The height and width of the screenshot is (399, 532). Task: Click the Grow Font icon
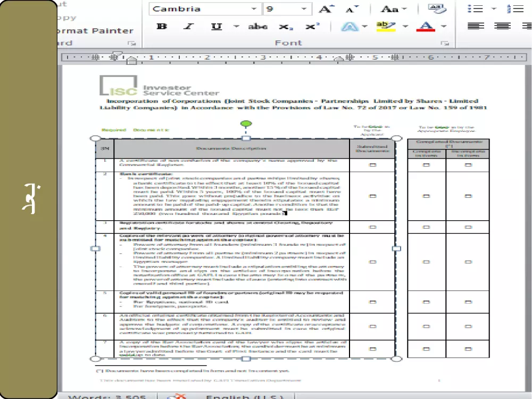[x=326, y=9]
